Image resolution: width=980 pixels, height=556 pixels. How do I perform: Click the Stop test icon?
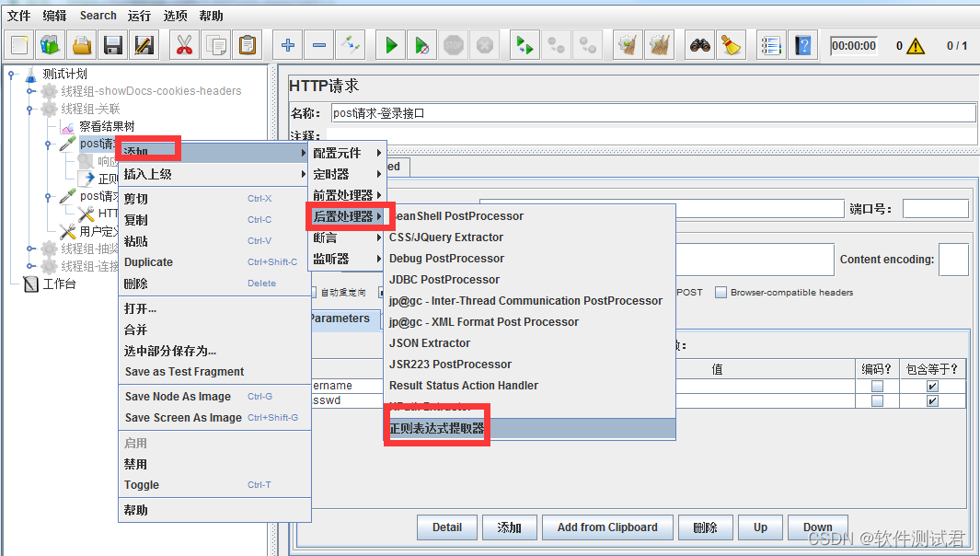pos(453,45)
